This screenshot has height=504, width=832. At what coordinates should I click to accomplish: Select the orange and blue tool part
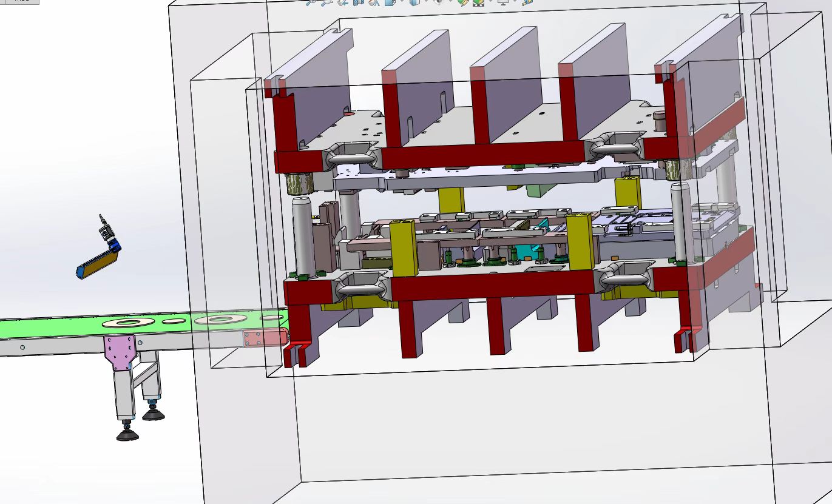pos(97,263)
